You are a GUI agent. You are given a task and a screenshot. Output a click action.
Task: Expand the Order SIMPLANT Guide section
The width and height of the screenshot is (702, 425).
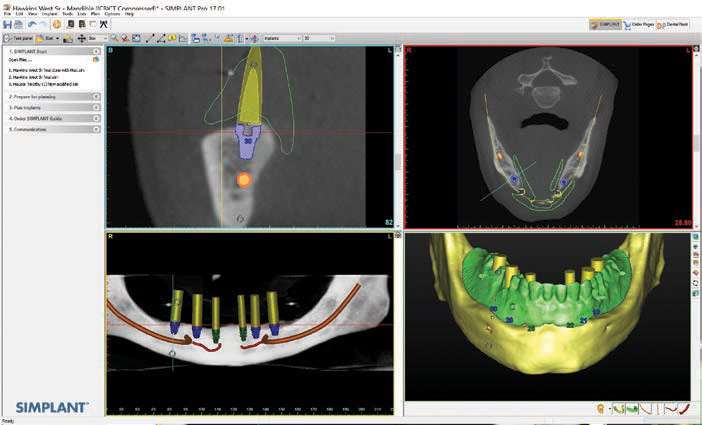tap(52, 118)
